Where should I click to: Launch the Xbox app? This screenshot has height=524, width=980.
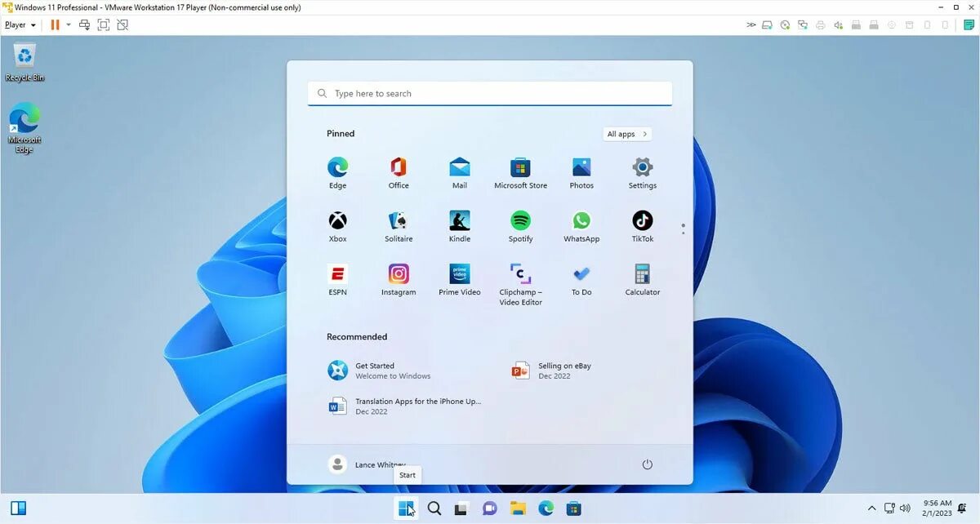(x=337, y=227)
